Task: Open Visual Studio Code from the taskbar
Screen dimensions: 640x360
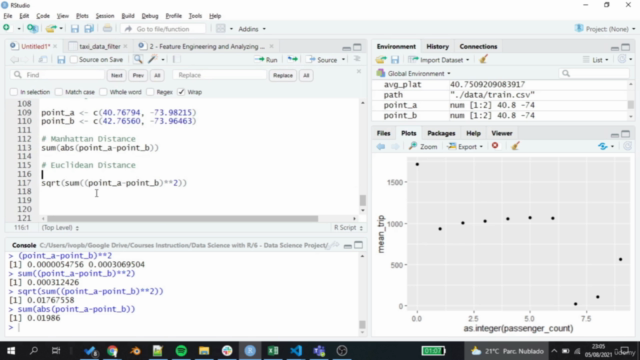Action: pyautogui.click(x=296, y=351)
